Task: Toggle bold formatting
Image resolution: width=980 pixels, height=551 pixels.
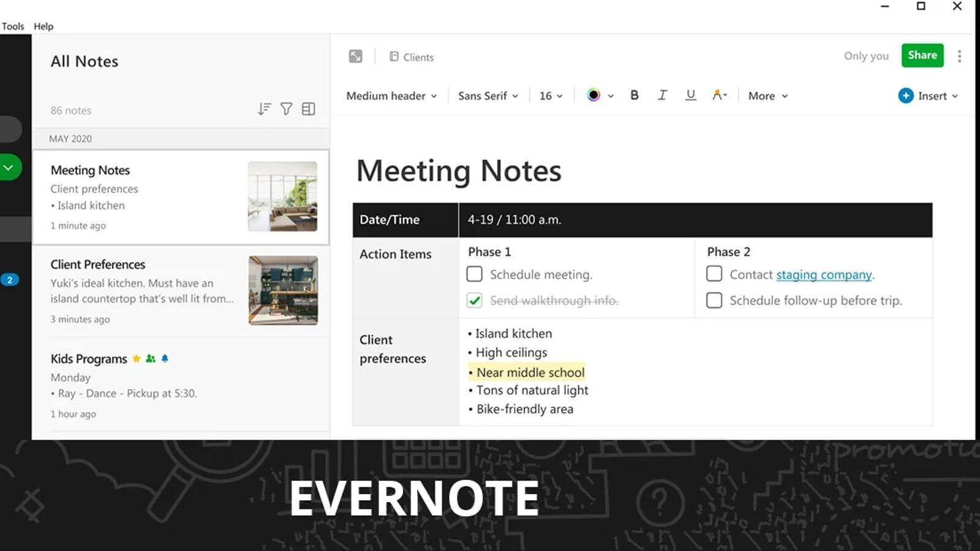Action: 635,95
